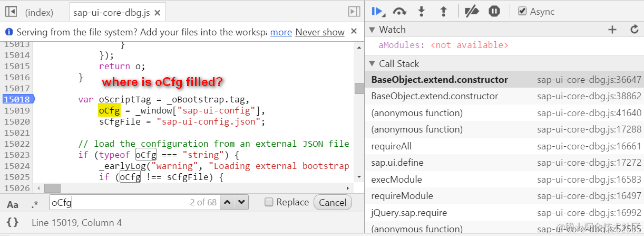Toggle pause on exceptions
The width and height of the screenshot is (644, 236).
[x=494, y=11]
